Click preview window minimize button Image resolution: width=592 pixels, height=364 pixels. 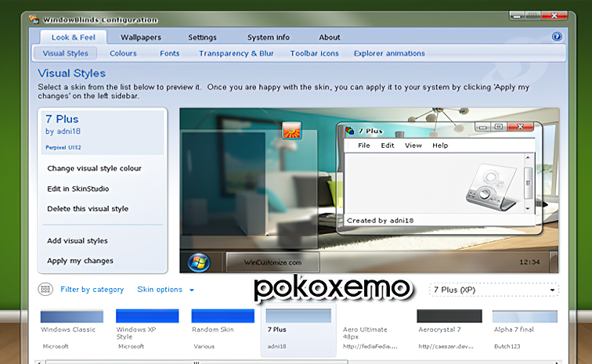482,127
